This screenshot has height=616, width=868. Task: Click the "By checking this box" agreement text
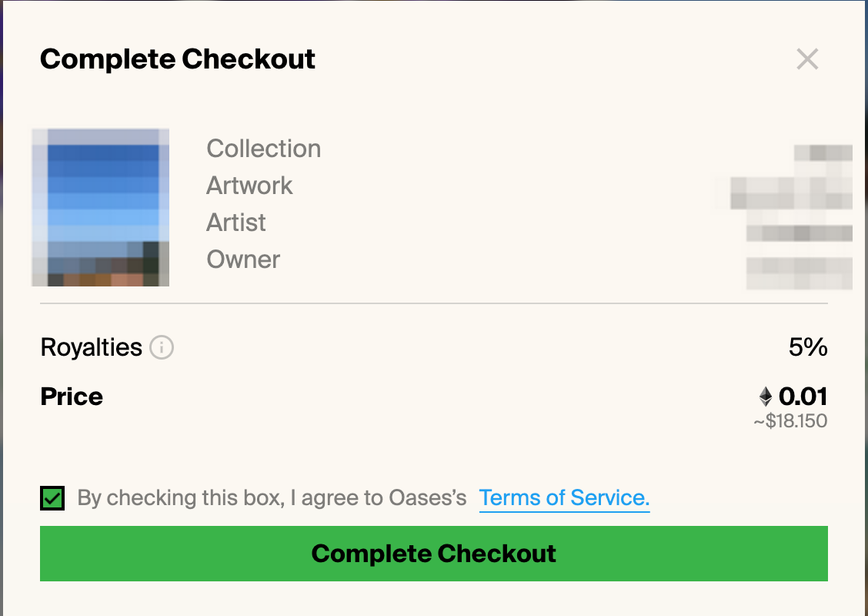pos(272,498)
